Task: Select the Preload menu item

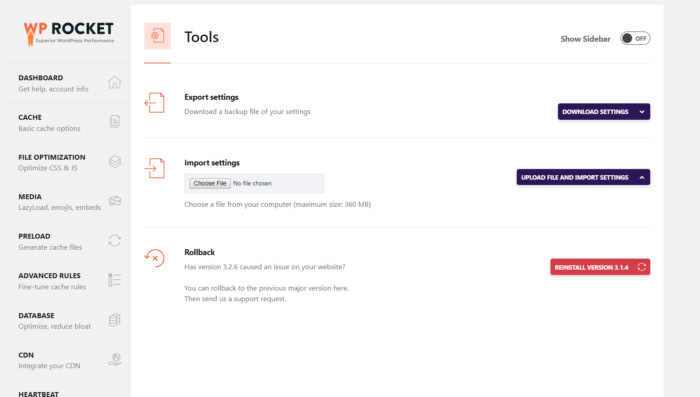Action: point(69,242)
